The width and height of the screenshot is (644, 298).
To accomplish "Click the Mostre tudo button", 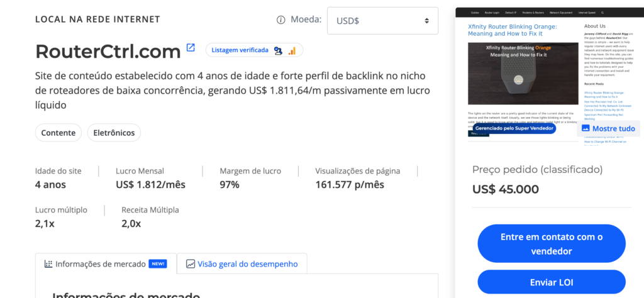I will tap(608, 128).
